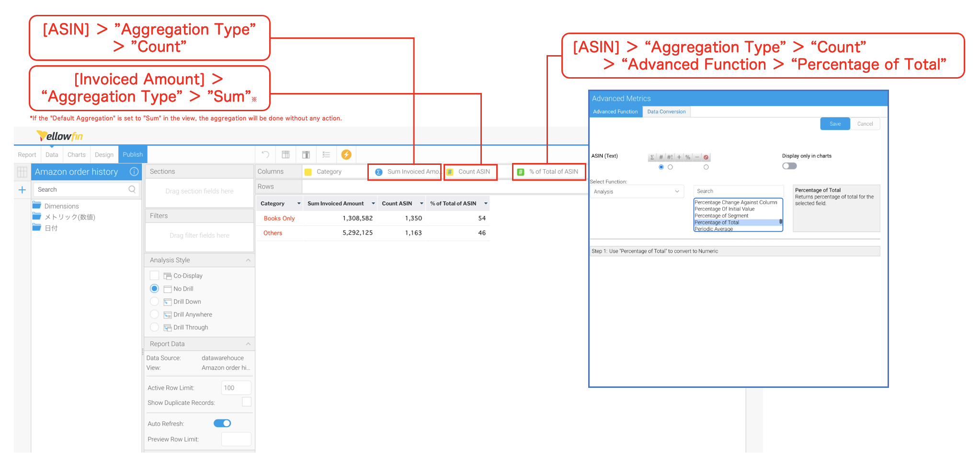
Task: Click the yellow hash icon on Count ASIN field
Action: click(450, 172)
